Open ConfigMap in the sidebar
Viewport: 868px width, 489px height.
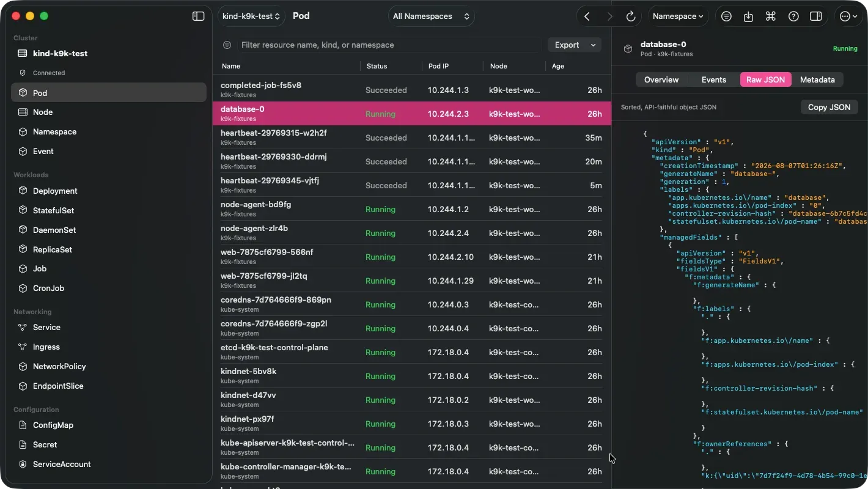point(109,425)
